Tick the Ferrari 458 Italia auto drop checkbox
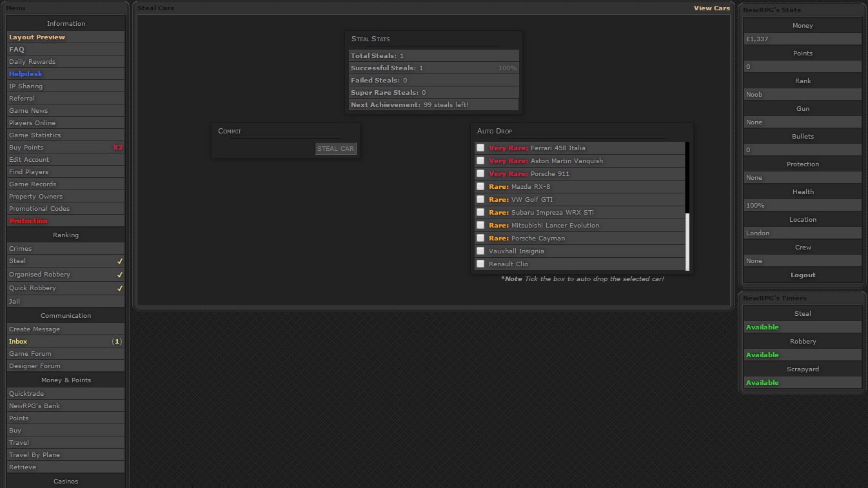Viewport: 868px width, 488px height. point(480,148)
